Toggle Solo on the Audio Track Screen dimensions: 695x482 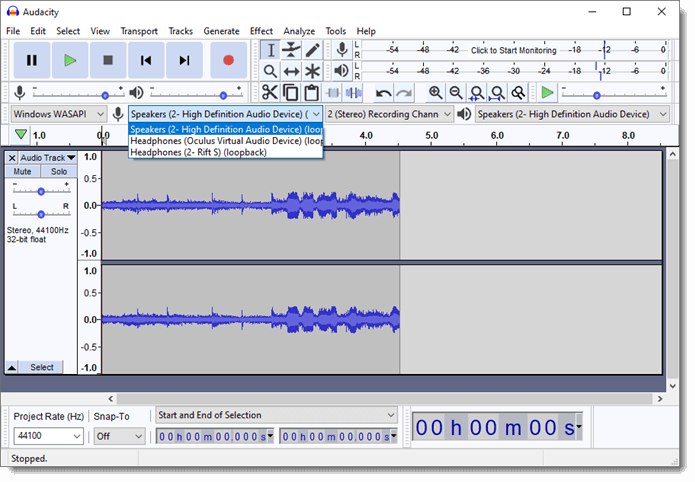click(x=59, y=172)
